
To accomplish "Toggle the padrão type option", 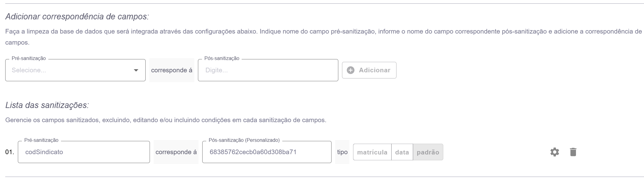I will (x=428, y=152).
